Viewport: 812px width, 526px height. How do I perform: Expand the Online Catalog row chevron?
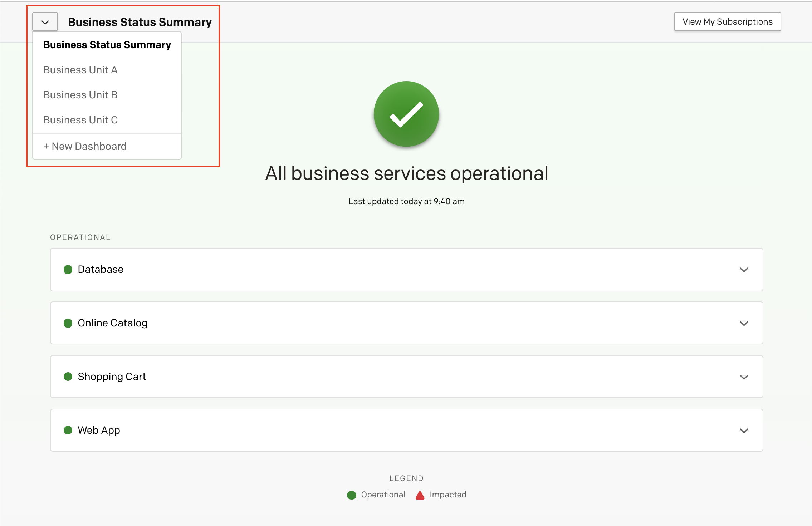[x=744, y=323]
